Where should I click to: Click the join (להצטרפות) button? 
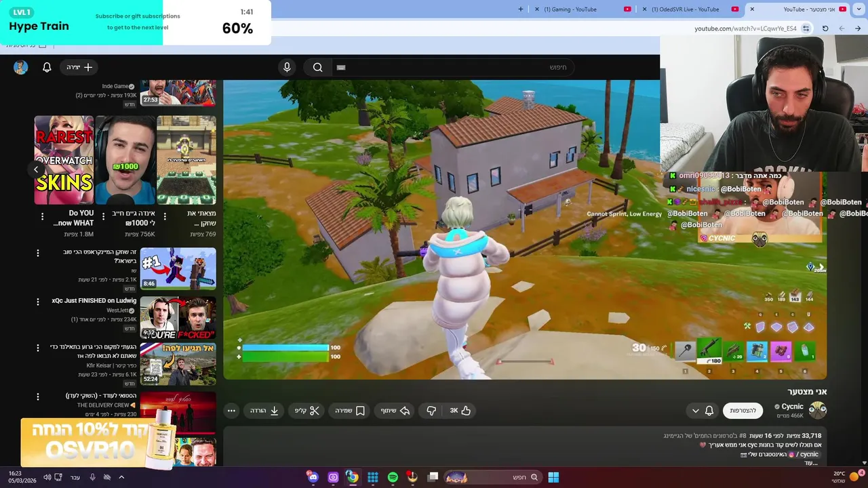click(743, 411)
